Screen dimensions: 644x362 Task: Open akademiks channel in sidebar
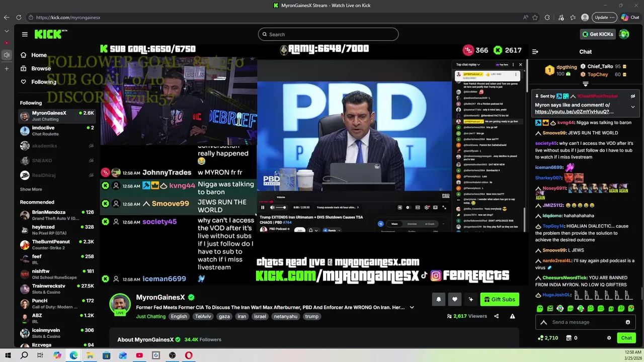click(x=57, y=146)
